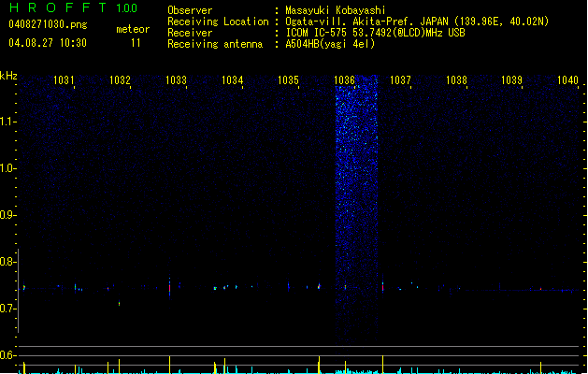This screenshot has width=588, height=374.
Task: Click the meteor count label
Action: (133, 29)
